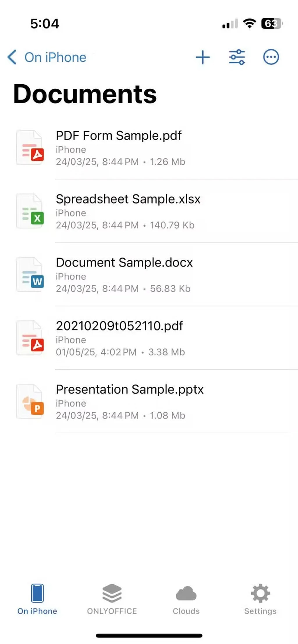The width and height of the screenshot is (298, 644).
Task: Go back using the On iPhone link
Action: 55,57
